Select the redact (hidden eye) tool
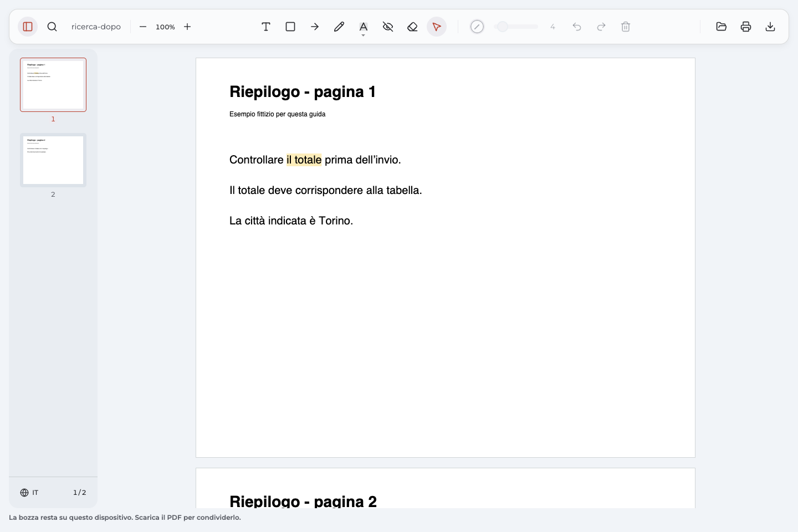 [x=388, y=27]
